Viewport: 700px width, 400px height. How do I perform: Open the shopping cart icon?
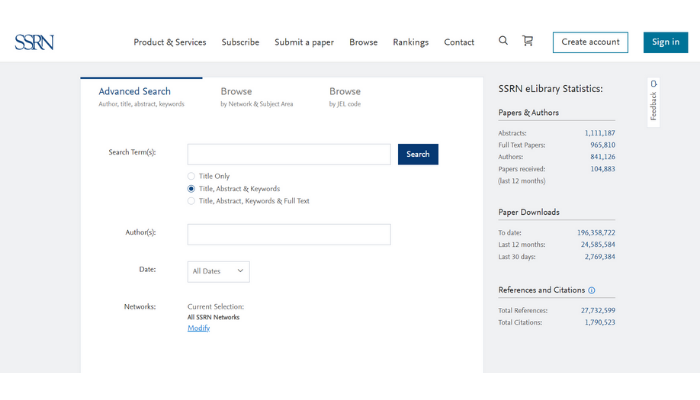528,41
